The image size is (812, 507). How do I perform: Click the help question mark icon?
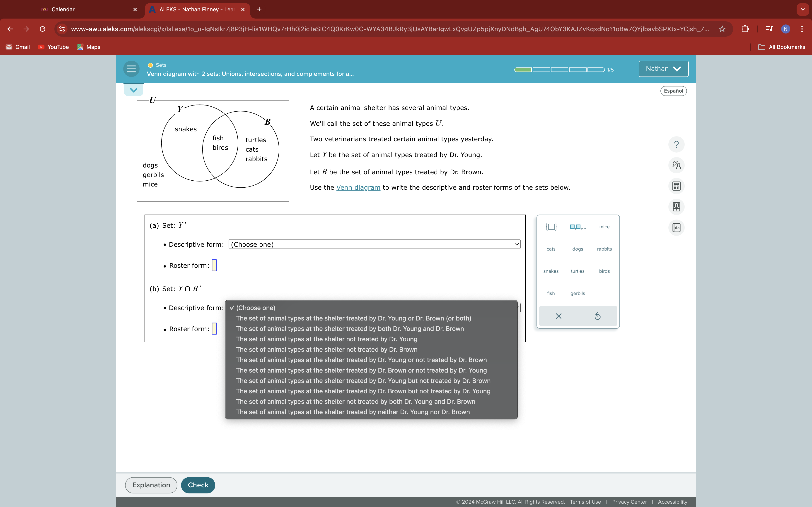pos(676,145)
